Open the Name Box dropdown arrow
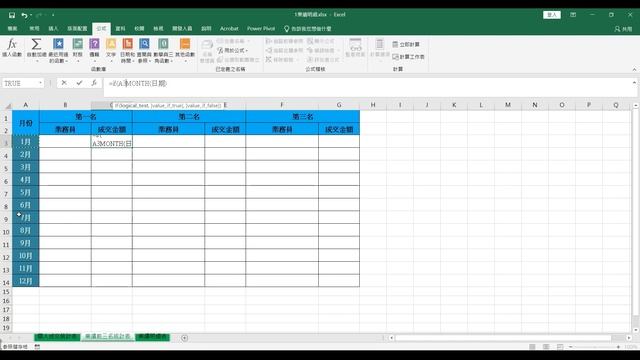 pos(40,83)
